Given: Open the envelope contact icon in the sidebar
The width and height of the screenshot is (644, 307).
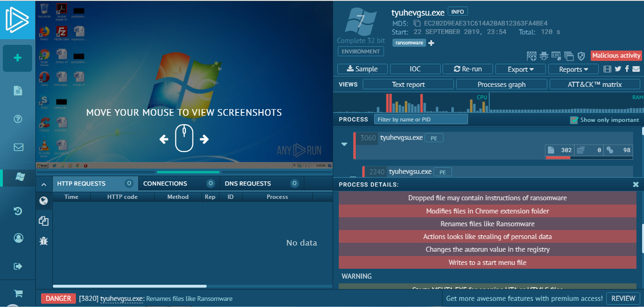Looking at the screenshot, I should (x=18, y=147).
